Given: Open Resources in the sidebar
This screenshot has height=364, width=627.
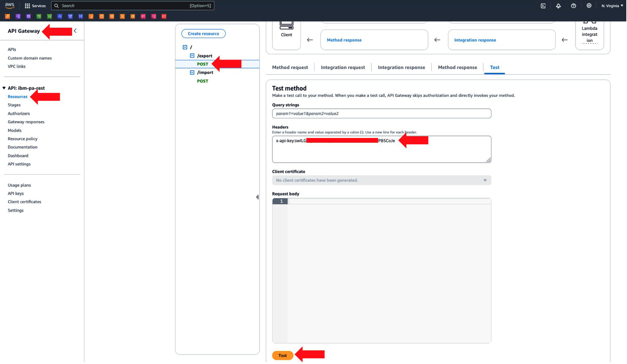Looking at the screenshot, I should pos(18,97).
